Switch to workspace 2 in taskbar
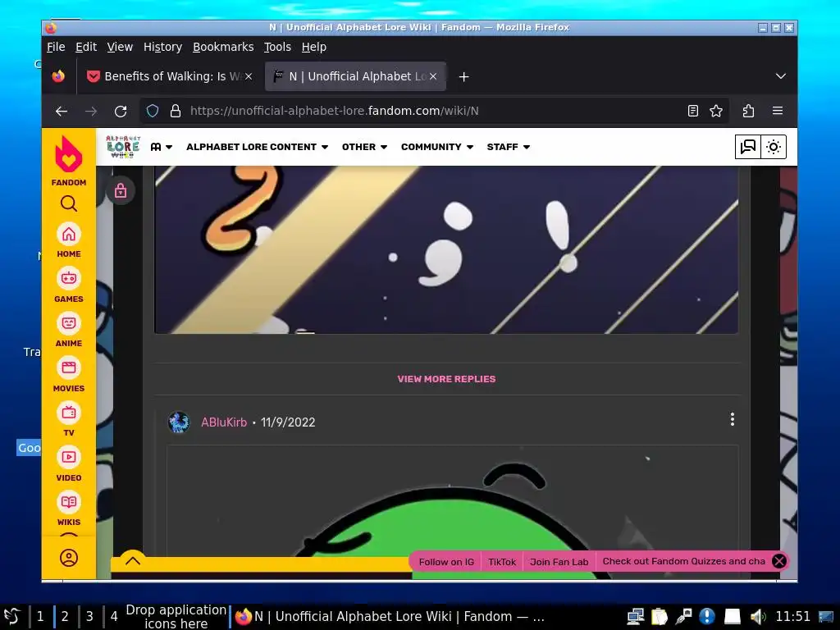 (x=65, y=616)
